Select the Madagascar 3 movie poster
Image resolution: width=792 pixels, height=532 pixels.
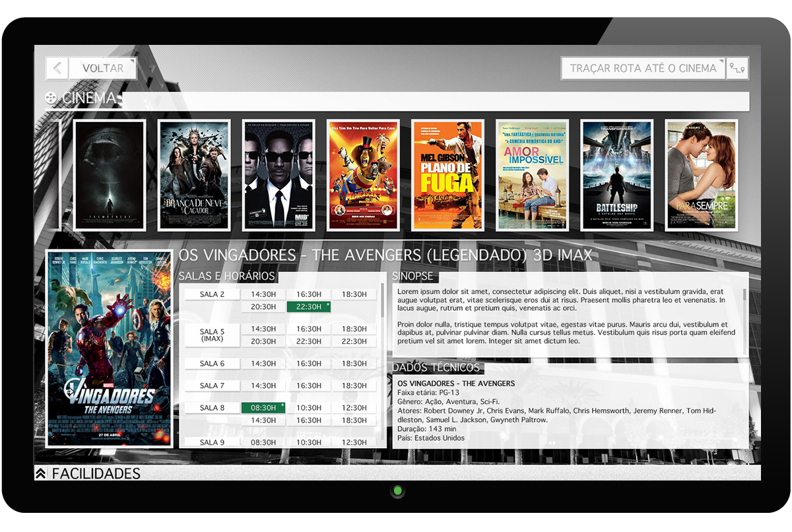[363, 175]
